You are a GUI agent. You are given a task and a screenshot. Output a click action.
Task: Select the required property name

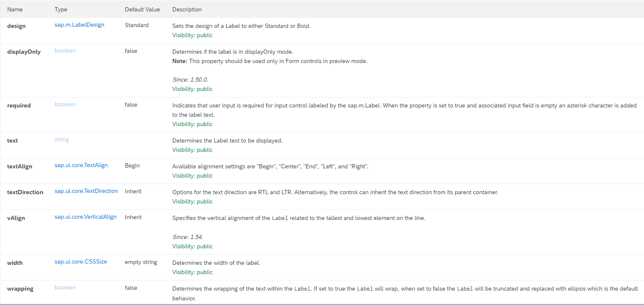click(x=19, y=105)
